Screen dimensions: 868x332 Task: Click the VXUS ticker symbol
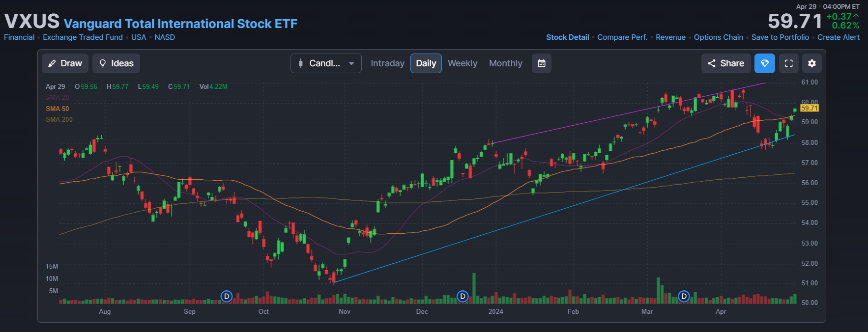(x=32, y=21)
